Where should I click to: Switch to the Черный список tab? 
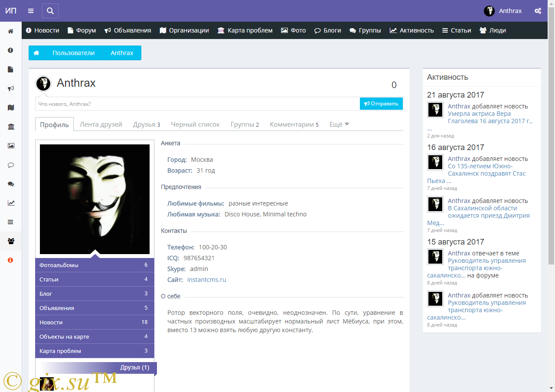[195, 124]
